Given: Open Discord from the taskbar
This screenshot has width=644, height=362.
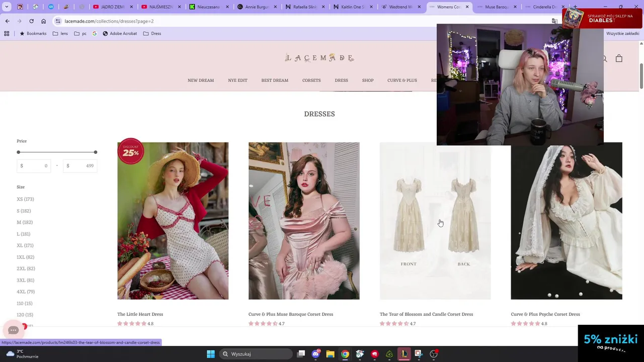Looking at the screenshot, I should click(315, 354).
